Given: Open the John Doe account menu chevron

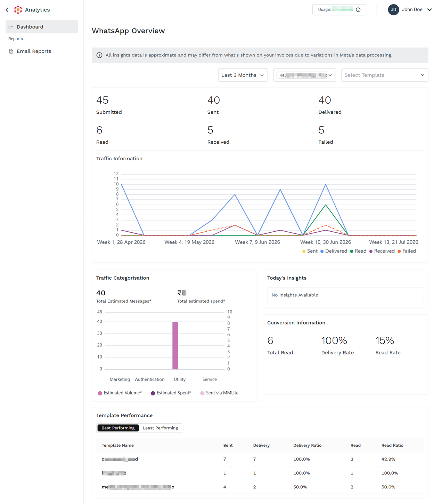Looking at the screenshot, I should click(429, 10).
